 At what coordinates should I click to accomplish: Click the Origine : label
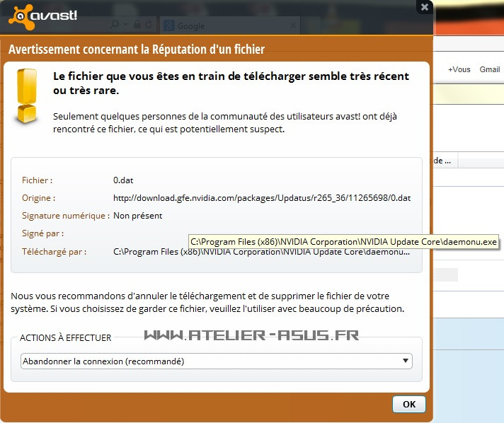38,198
